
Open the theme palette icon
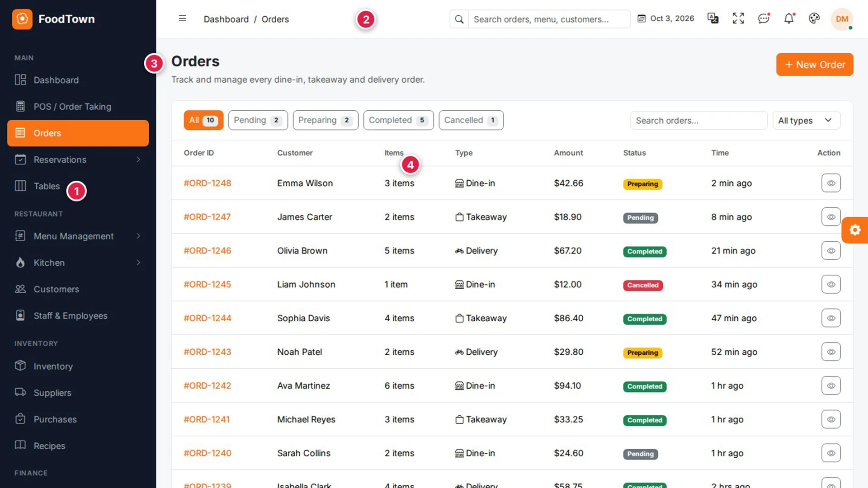tap(814, 19)
